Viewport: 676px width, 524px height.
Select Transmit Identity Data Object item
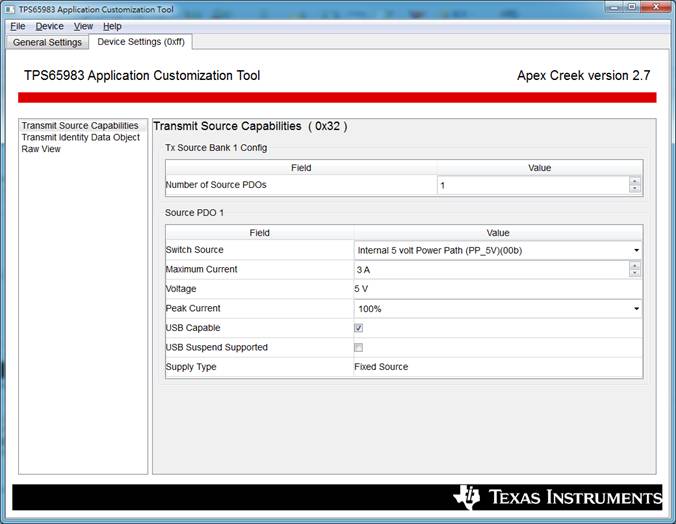click(x=81, y=137)
